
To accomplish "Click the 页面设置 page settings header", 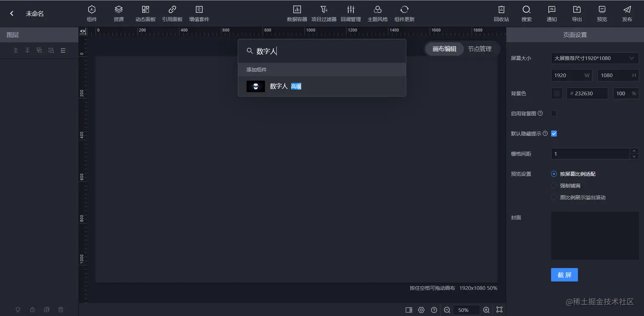I will [575, 35].
